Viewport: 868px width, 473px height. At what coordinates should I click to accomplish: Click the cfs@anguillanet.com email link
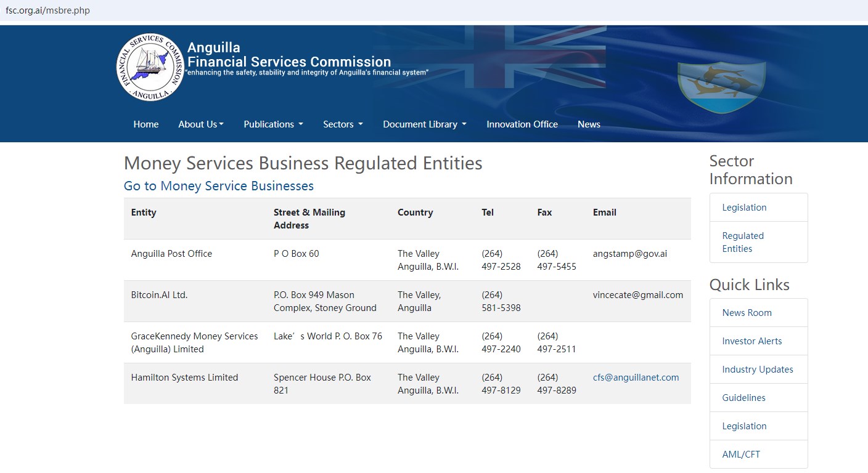[636, 378]
